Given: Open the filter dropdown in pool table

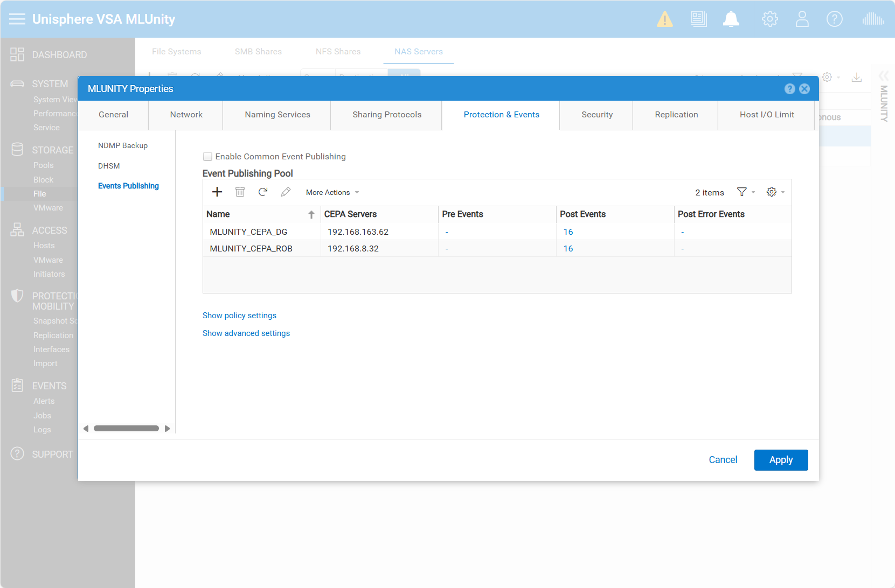Looking at the screenshot, I should pyautogui.click(x=745, y=192).
